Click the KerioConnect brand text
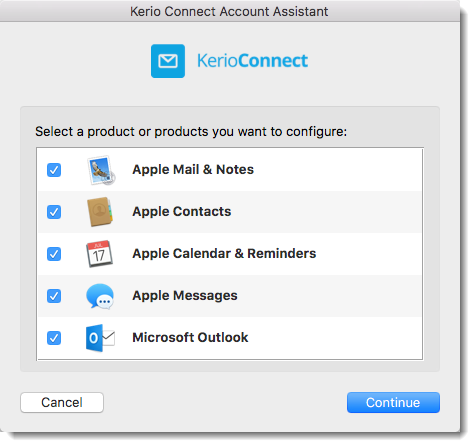This screenshot has width=475, height=447. click(x=253, y=61)
